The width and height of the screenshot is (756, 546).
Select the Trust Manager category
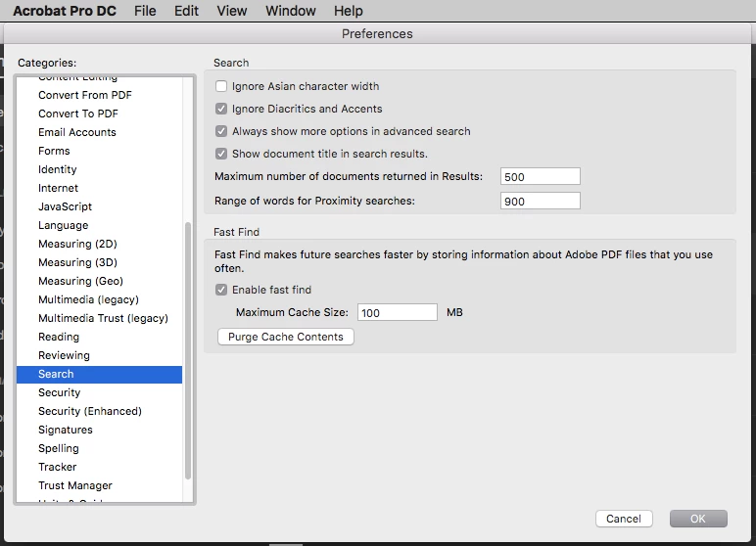pos(99,485)
